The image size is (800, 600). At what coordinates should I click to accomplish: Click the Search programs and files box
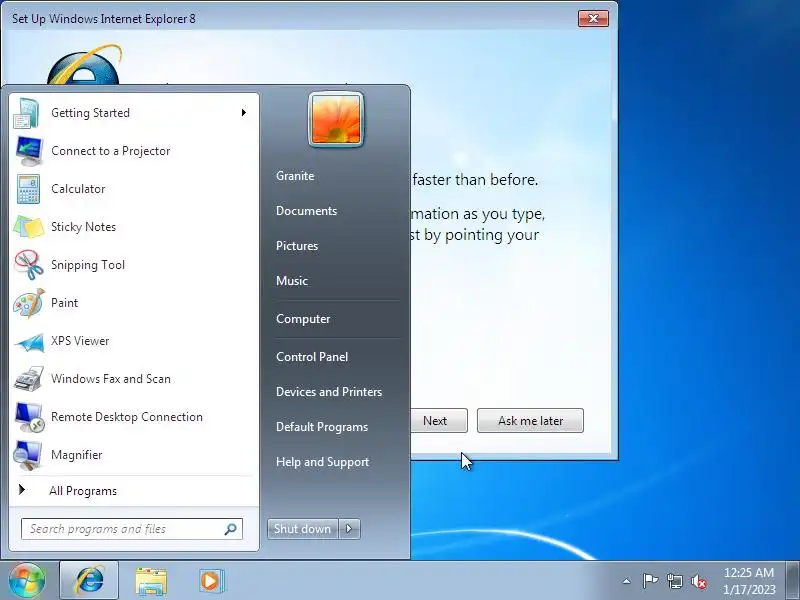tap(132, 529)
